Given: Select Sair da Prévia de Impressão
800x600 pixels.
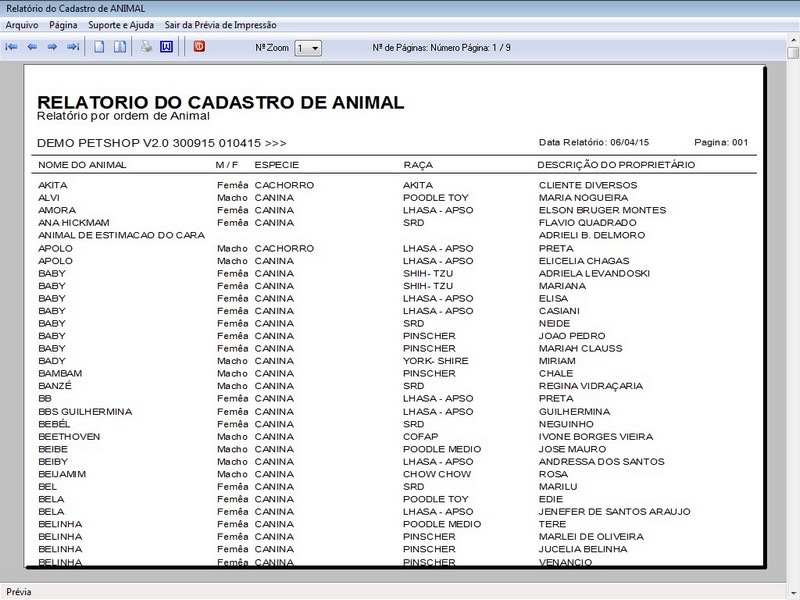Looking at the screenshot, I should 220,25.
